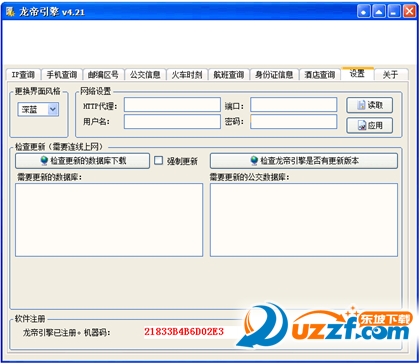Open the 关于 tab
Screen dimensions: 420x364
(390, 75)
